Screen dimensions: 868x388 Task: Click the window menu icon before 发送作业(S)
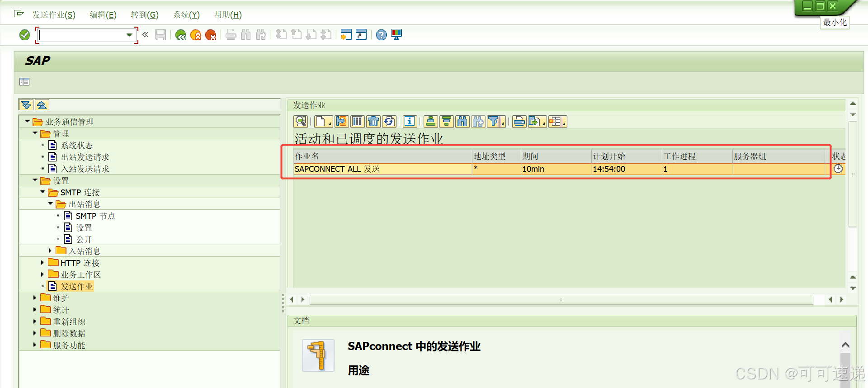(19, 14)
